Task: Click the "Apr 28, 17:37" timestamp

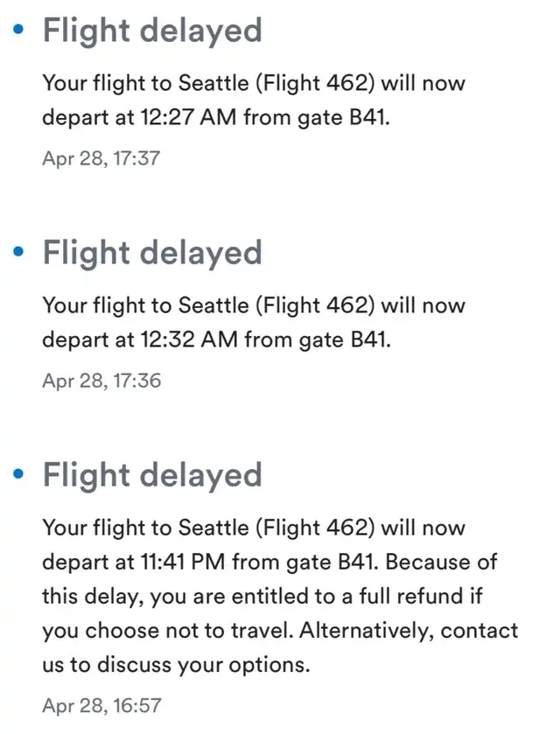Action: click(x=101, y=158)
